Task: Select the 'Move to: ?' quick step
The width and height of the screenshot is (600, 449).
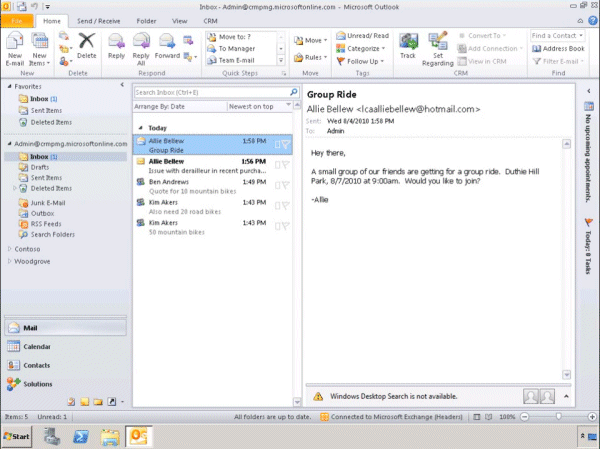Action: (241, 37)
